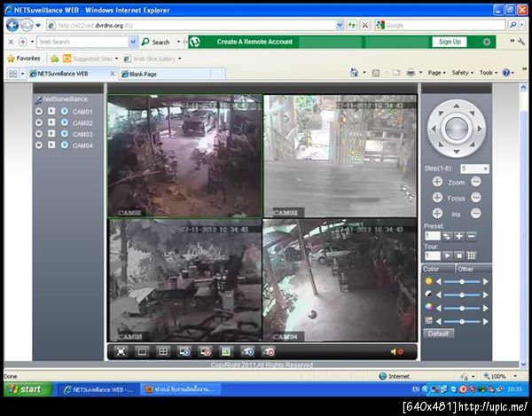
Task: Click the Default color button
Action: coord(438,334)
